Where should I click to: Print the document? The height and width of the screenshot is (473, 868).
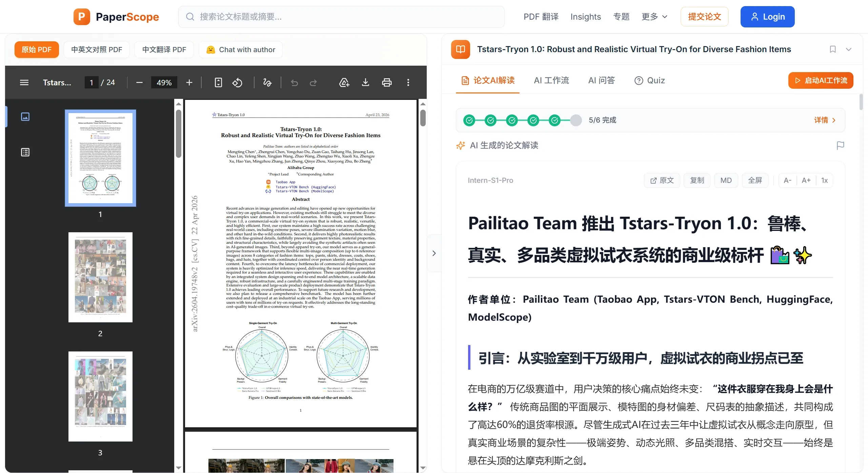(x=387, y=82)
